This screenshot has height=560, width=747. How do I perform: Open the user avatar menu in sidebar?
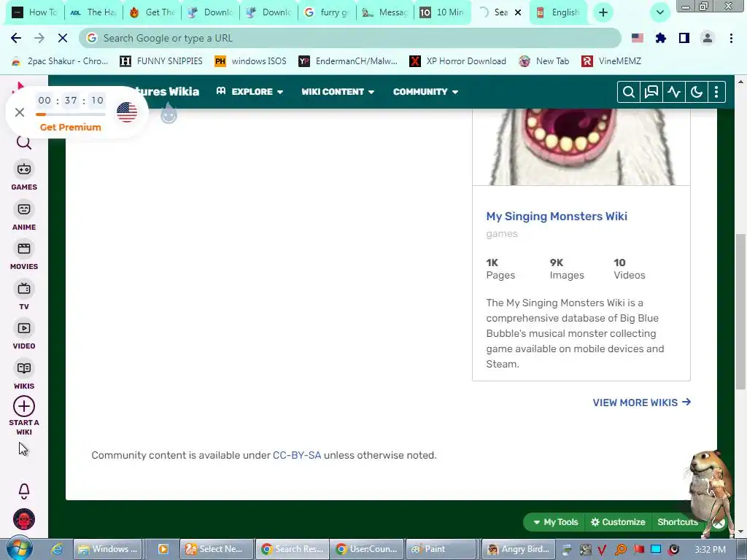[24, 519]
